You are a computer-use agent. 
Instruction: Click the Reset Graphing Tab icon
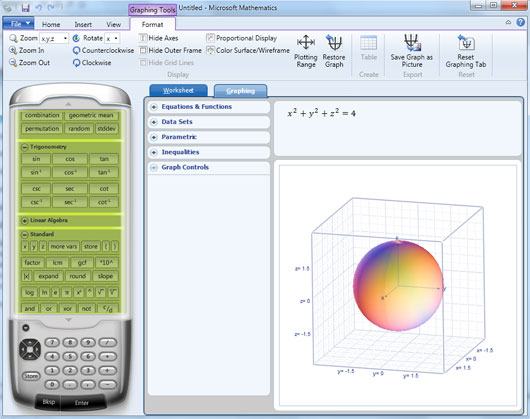click(x=466, y=43)
